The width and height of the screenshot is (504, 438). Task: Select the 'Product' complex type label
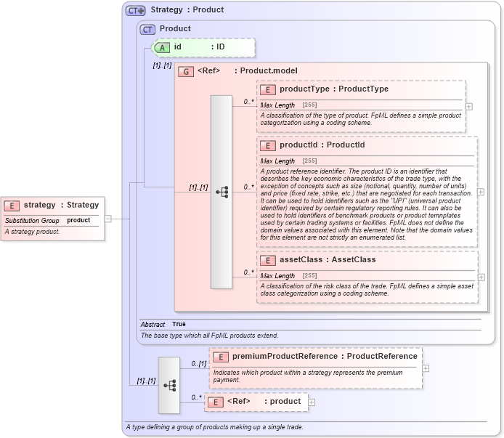pyautogui.click(x=175, y=28)
